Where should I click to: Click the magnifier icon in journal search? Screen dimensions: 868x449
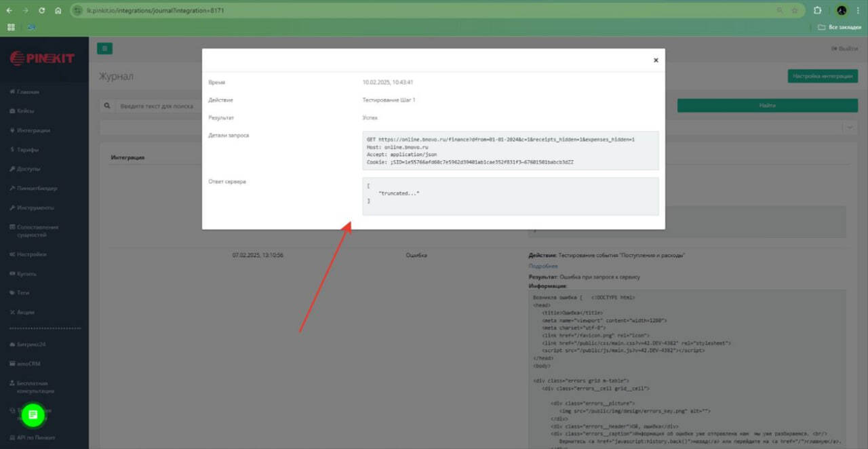pyautogui.click(x=107, y=106)
